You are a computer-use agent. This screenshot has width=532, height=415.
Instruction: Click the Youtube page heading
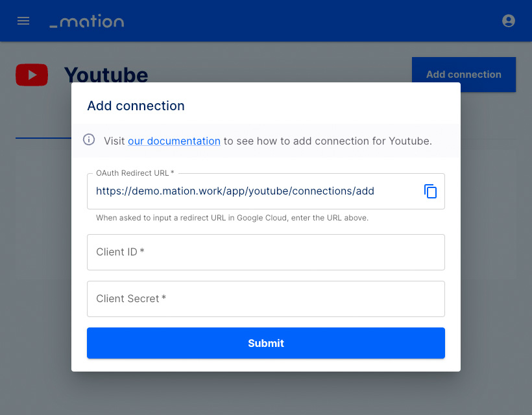(106, 75)
